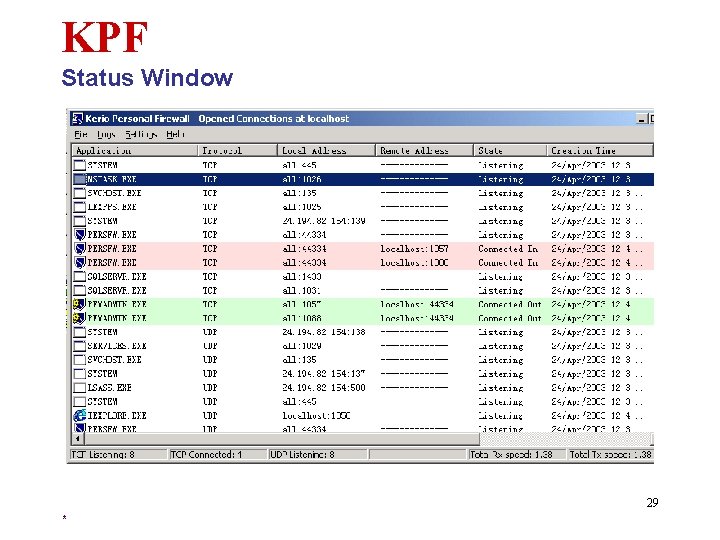Select the SERVICES.EXE application name
Screen dimensions: 720x540
[x=117, y=346]
